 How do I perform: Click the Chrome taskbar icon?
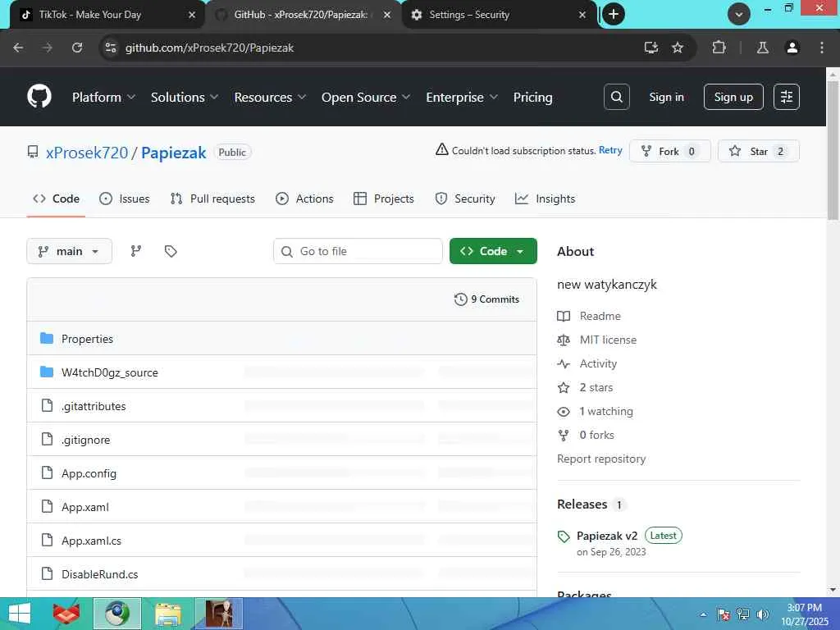coord(116,614)
